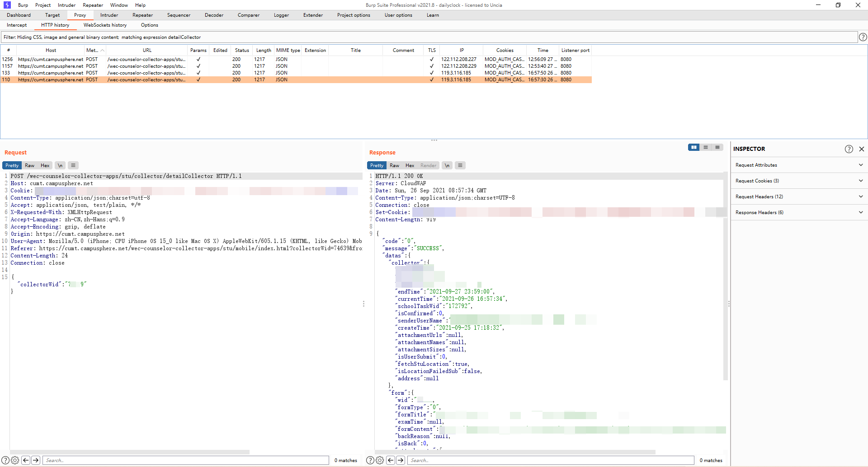Go to previous match in Request search
868x467 pixels.
(26, 460)
